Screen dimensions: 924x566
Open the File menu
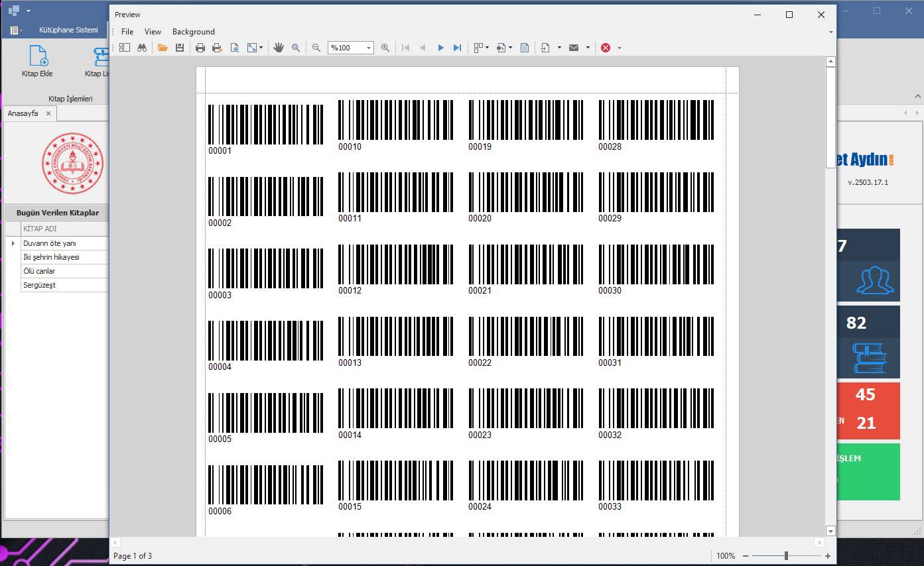(x=127, y=32)
